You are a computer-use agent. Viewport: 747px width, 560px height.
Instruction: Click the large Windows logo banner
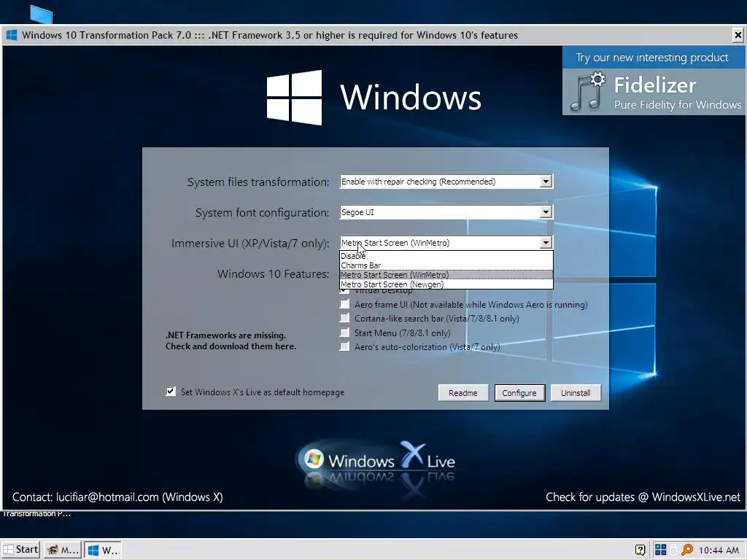click(374, 98)
